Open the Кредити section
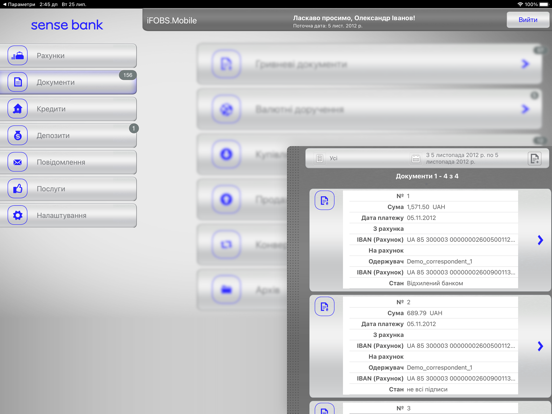The height and width of the screenshot is (414, 552). (x=68, y=109)
